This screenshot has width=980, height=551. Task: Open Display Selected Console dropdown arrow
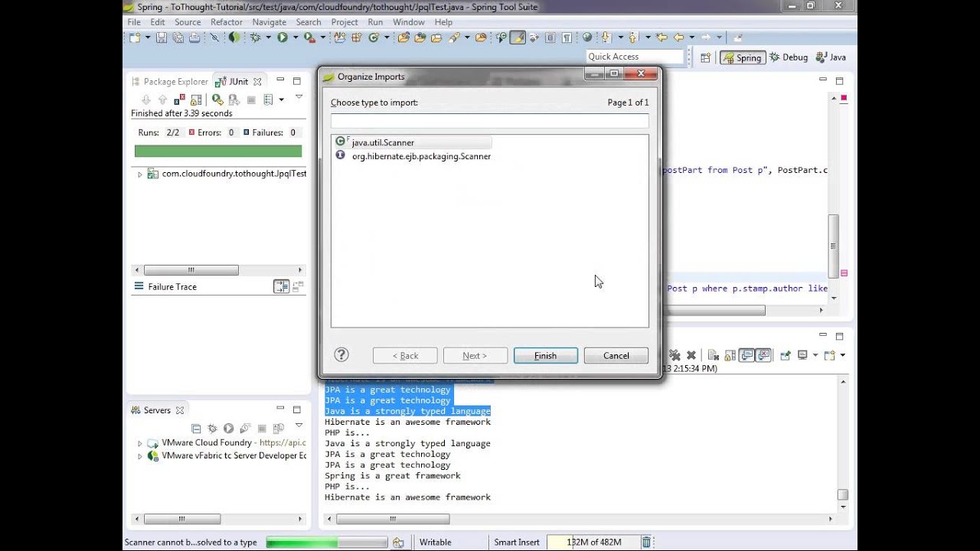pyautogui.click(x=815, y=355)
